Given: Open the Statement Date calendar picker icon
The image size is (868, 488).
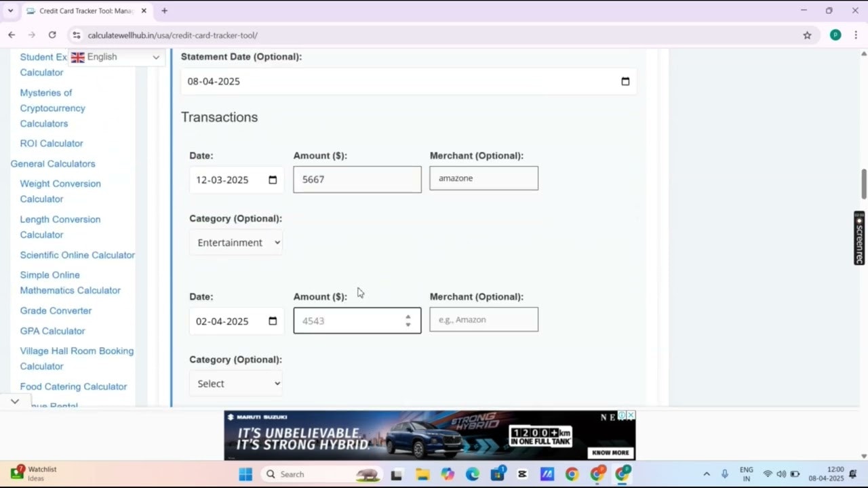Looking at the screenshot, I should click(x=625, y=81).
